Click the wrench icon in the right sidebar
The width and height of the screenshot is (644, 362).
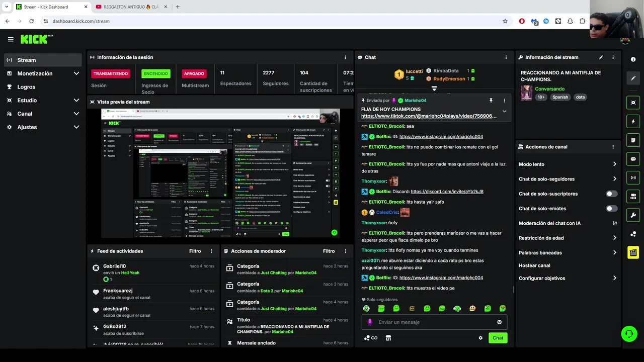point(633,215)
